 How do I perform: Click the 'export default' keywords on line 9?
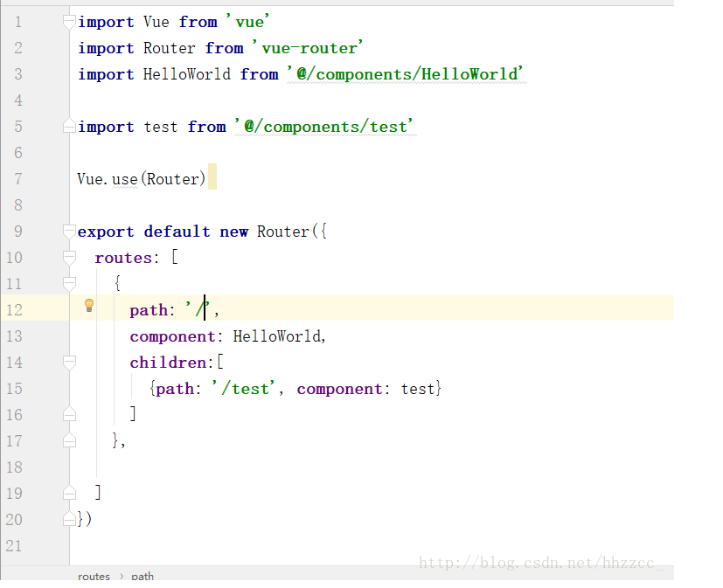tap(144, 232)
